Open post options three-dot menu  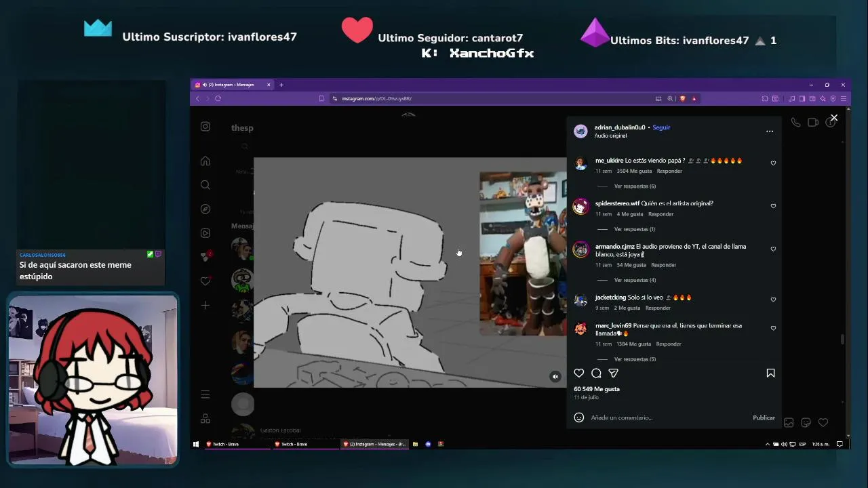coord(770,131)
